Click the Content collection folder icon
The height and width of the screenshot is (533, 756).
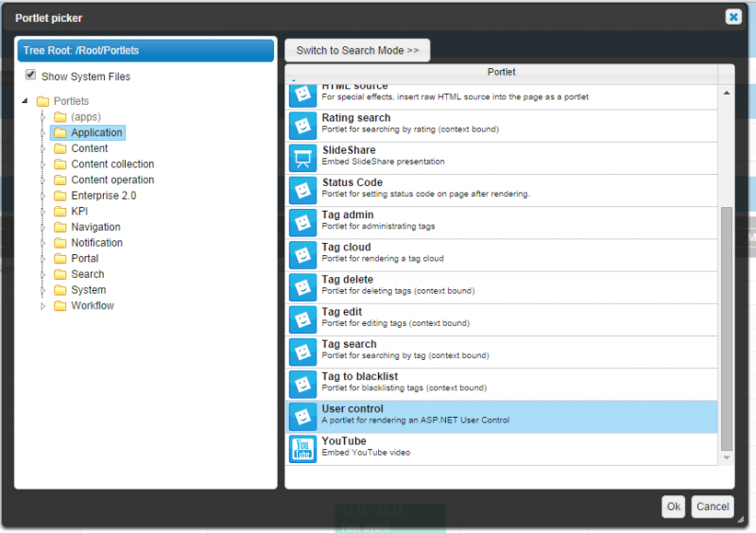pyautogui.click(x=60, y=164)
